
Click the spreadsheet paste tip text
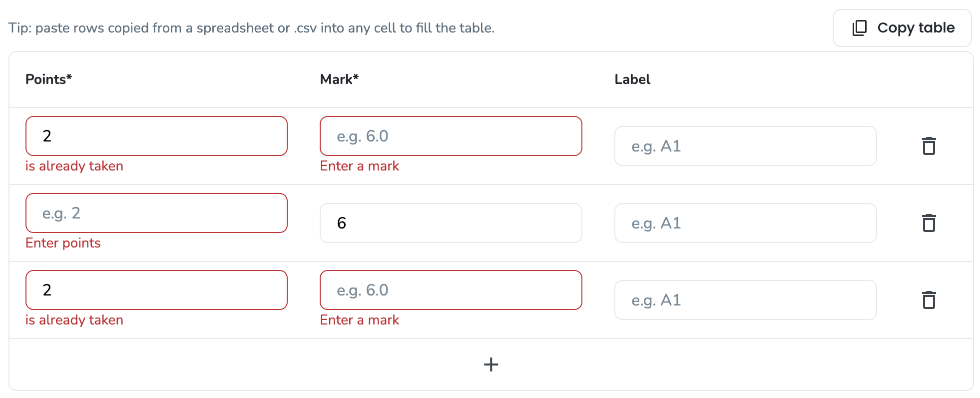click(x=251, y=28)
